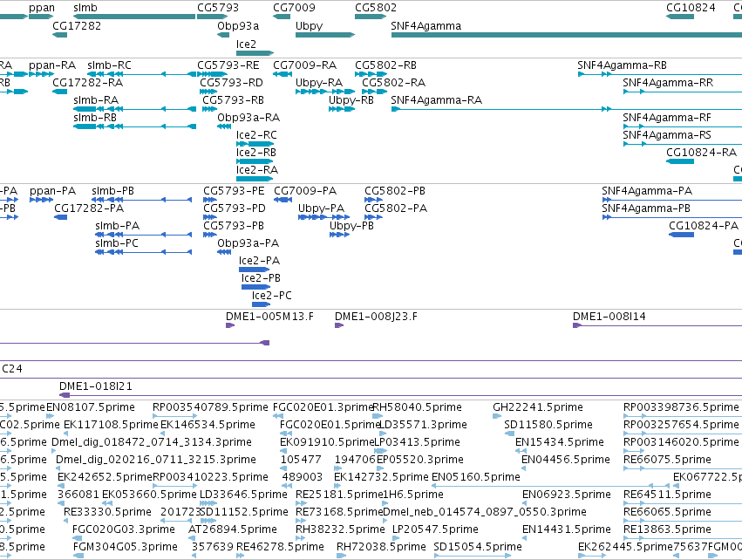The height and width of the screenshot is (560, 742).
Task: Open the CG5793-RD transcript label
Action: pyautogui.click(x=231, y=82)
